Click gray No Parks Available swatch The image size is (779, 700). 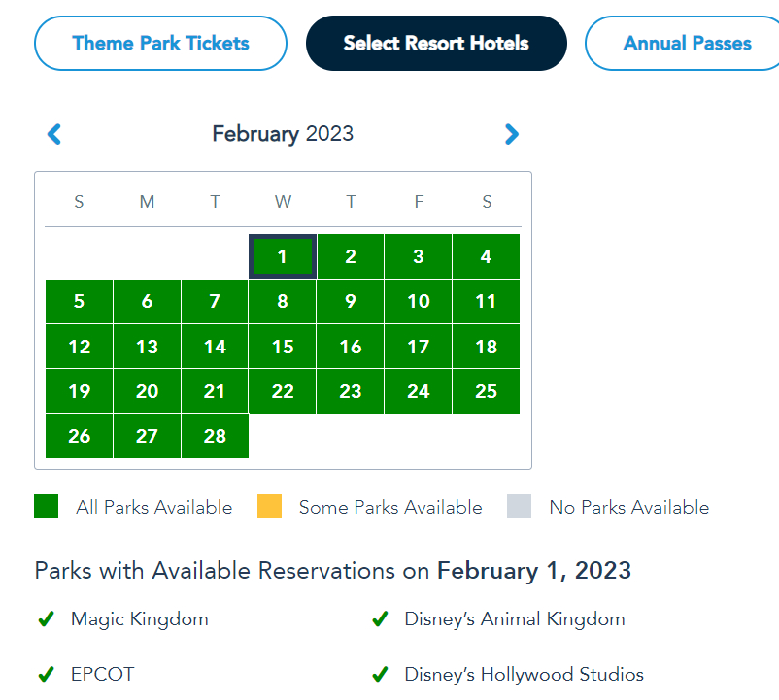520,507
